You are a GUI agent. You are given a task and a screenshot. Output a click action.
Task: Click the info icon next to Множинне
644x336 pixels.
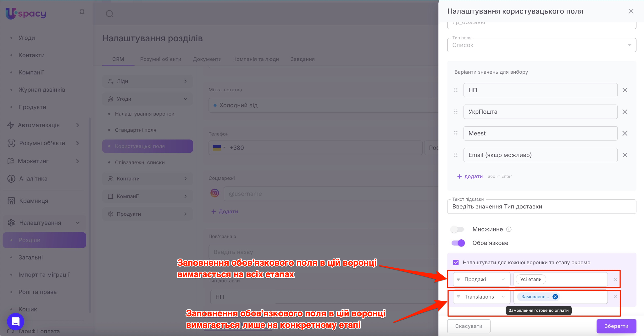pos(509,229)
